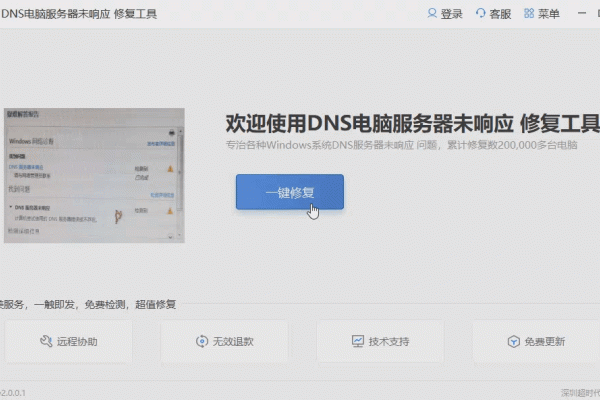Click the slogan 一触即发，免费检测，超值修复
This screenshot has width=600, height=400.
coord(105,305)
